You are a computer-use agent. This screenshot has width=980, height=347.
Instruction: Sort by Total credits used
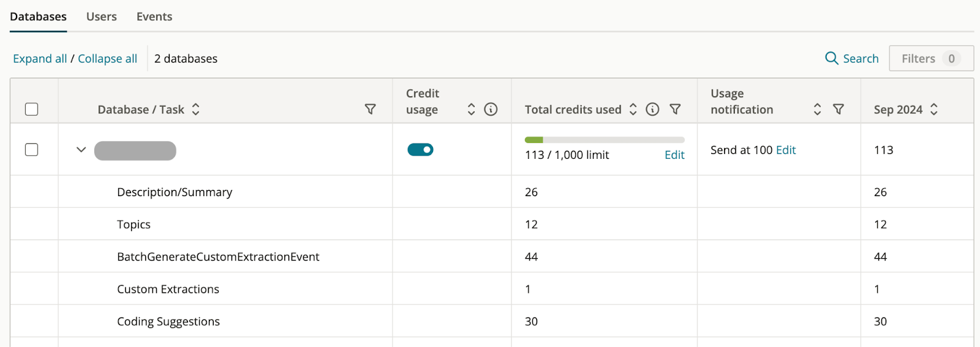[x=633, y=109]
